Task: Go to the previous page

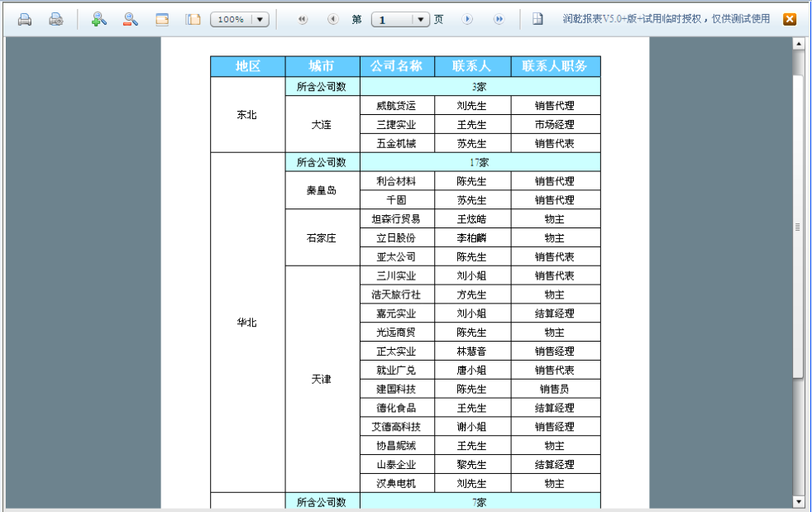Action: point(333,20)
